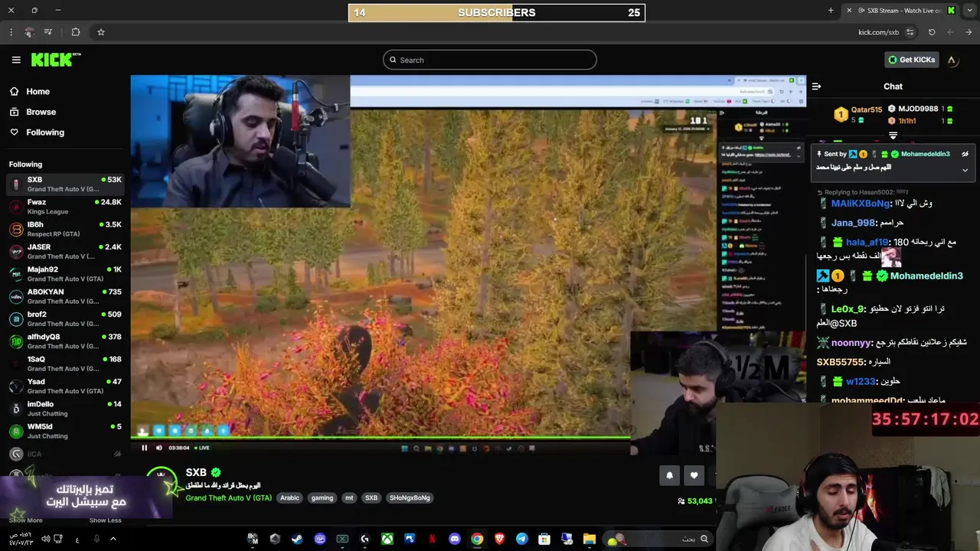Viewport: 980px width, 551px height.
Task: Click username Jana_998 in chat
Action: (x=853, y=223)
